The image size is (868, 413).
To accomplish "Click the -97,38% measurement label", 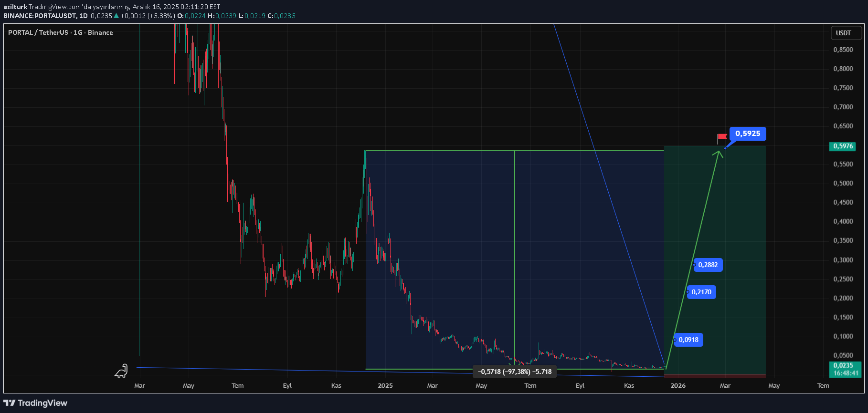I will [515, 372].
